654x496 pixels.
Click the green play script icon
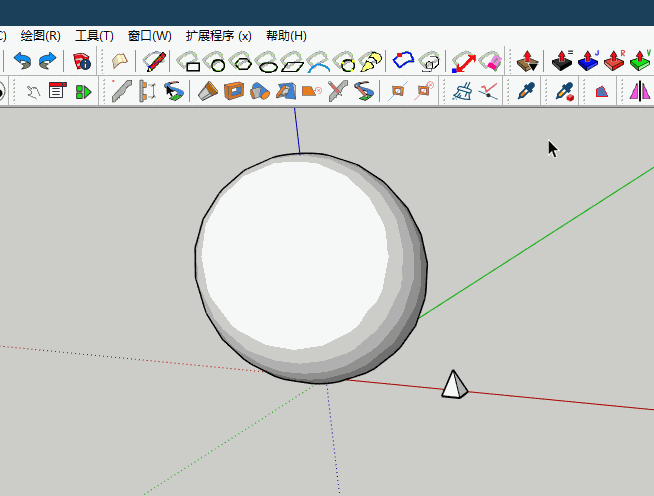[83, 91]
